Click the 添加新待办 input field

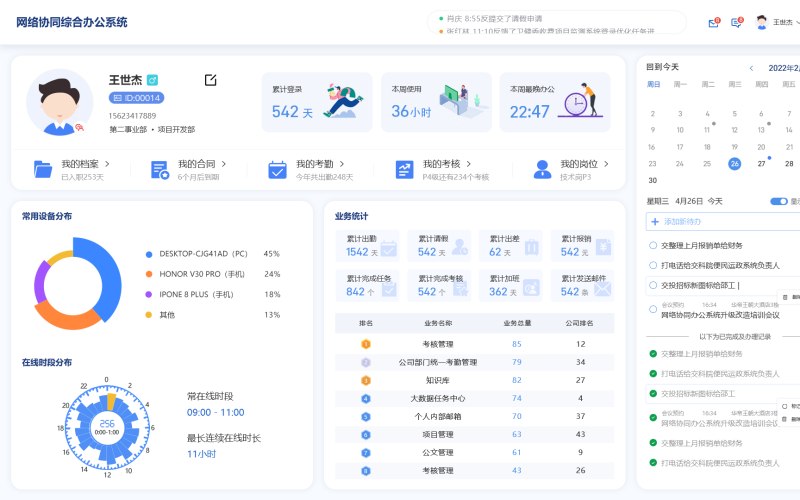pyautogui.click(x=723, y=221)
